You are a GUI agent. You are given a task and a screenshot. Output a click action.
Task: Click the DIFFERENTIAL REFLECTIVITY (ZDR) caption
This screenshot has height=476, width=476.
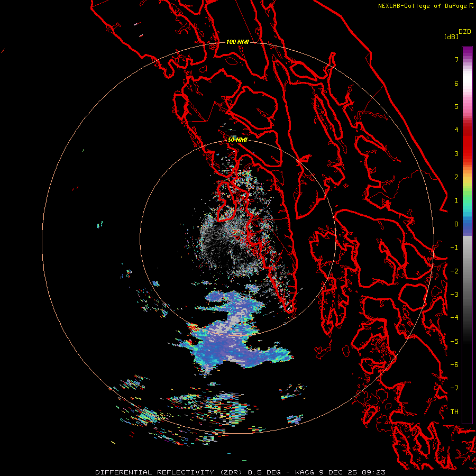170,472
